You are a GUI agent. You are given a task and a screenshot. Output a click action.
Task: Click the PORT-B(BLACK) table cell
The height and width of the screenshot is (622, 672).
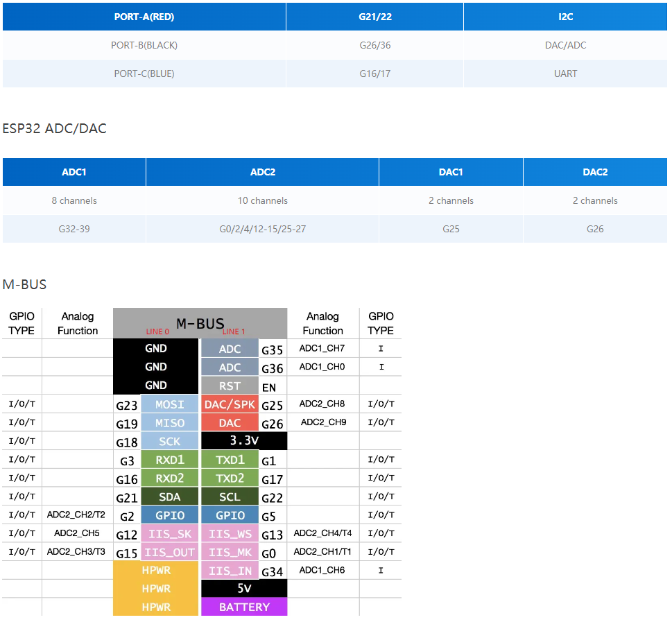tap(144, 45)
